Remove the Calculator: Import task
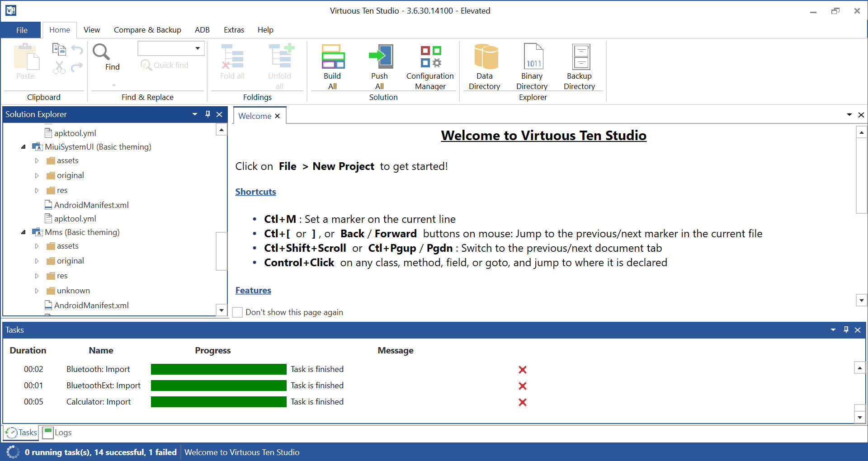The image size is (868, 461). pos(523,402)
